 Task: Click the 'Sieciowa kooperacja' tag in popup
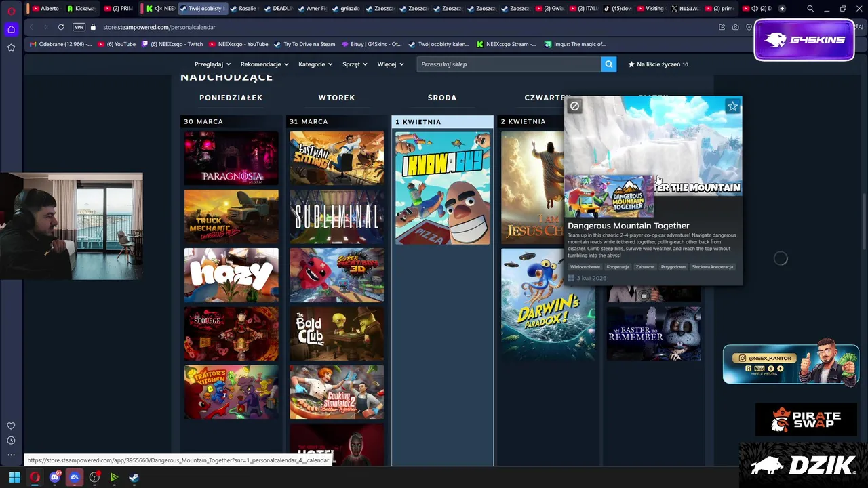pos(713,267)
